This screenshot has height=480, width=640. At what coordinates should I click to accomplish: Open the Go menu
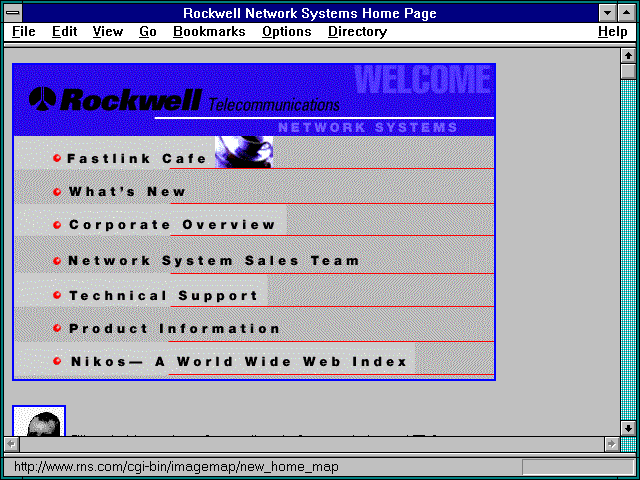[x=148, y=32]
